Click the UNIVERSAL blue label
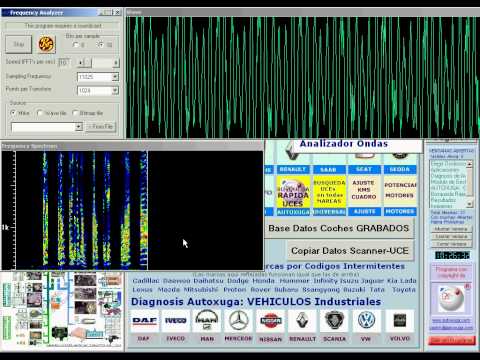 [329, 212]
